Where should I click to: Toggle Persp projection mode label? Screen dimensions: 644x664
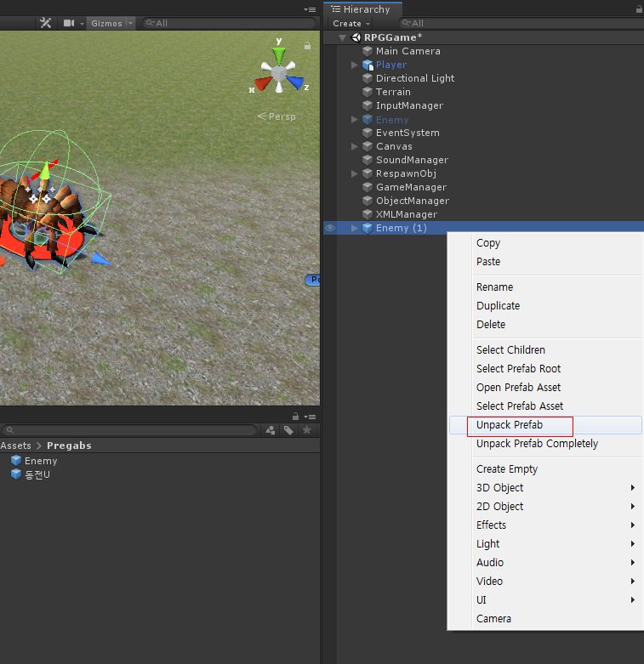point(276,116)
